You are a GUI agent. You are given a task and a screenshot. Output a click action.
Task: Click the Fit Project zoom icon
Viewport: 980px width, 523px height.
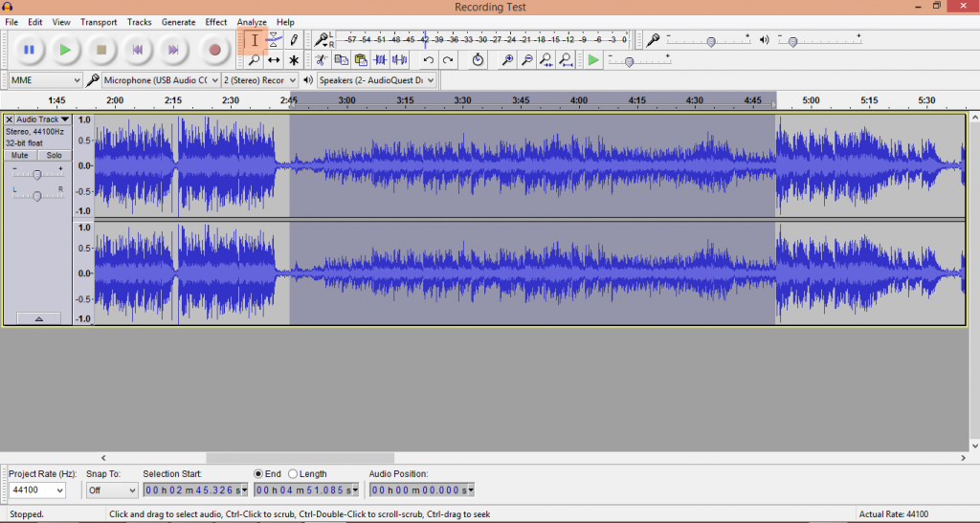pyautogui.click(x=566, y=60)
